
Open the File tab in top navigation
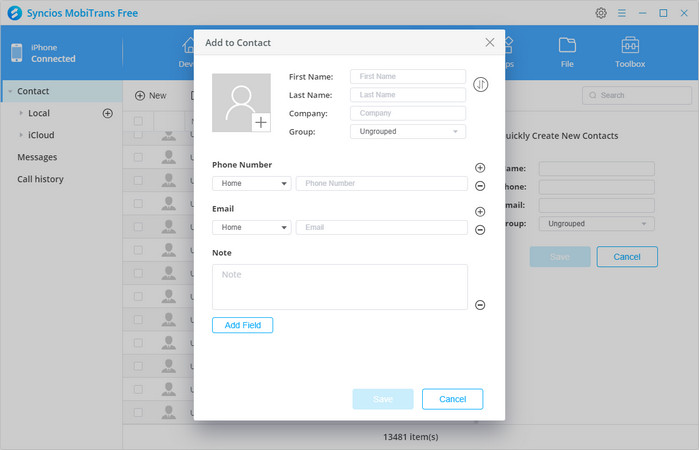tap(567, 53)
